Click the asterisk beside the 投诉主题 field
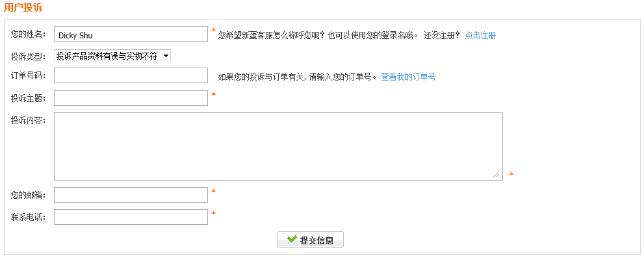The height and width of the screenshot is (256, 644). point(213,94)
